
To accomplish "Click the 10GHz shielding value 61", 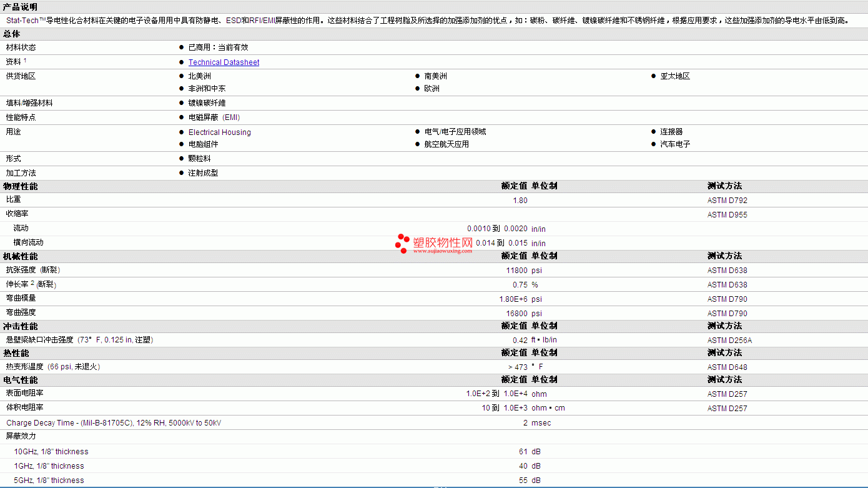I will (x=523, y=452).
